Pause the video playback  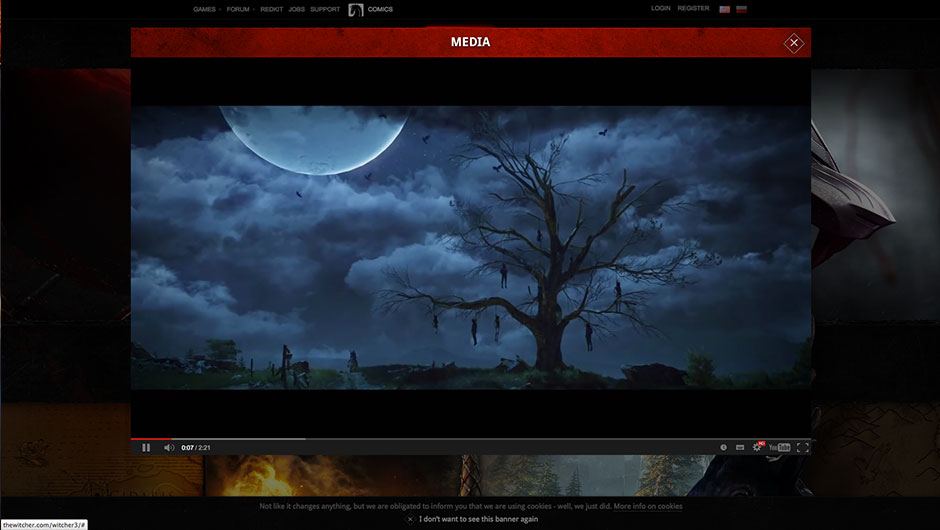click(x=146, y=447)
